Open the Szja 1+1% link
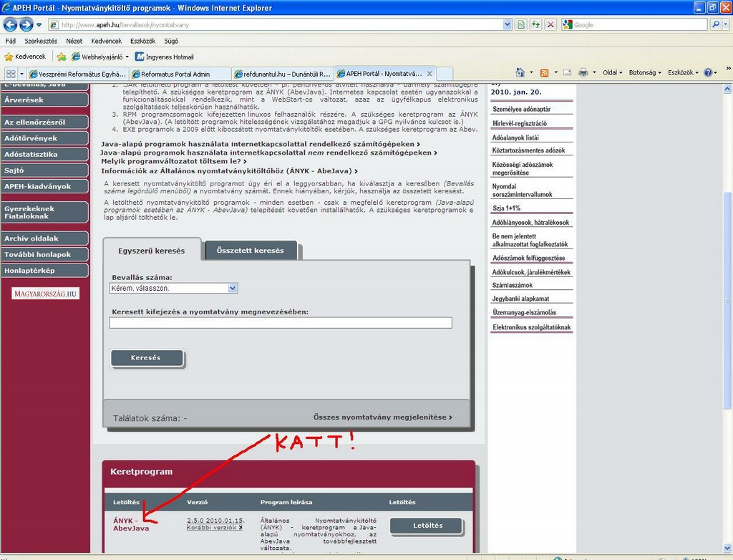 506,208
